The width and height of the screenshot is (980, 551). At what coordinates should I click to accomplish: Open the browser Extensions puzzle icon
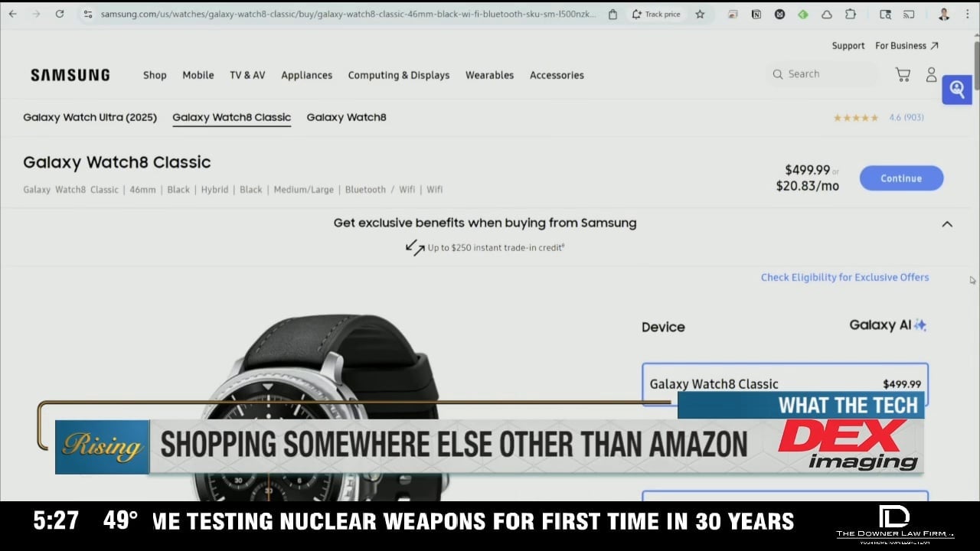click(851, 14)
